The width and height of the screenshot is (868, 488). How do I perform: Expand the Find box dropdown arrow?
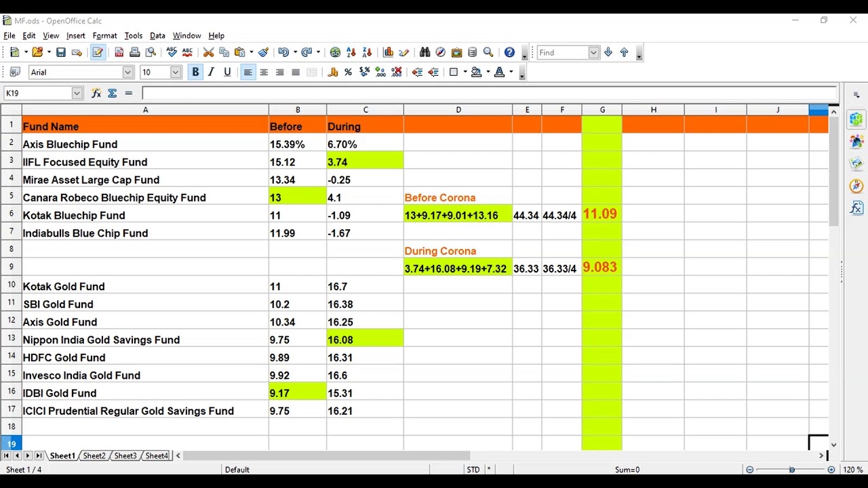coord(594,52)
